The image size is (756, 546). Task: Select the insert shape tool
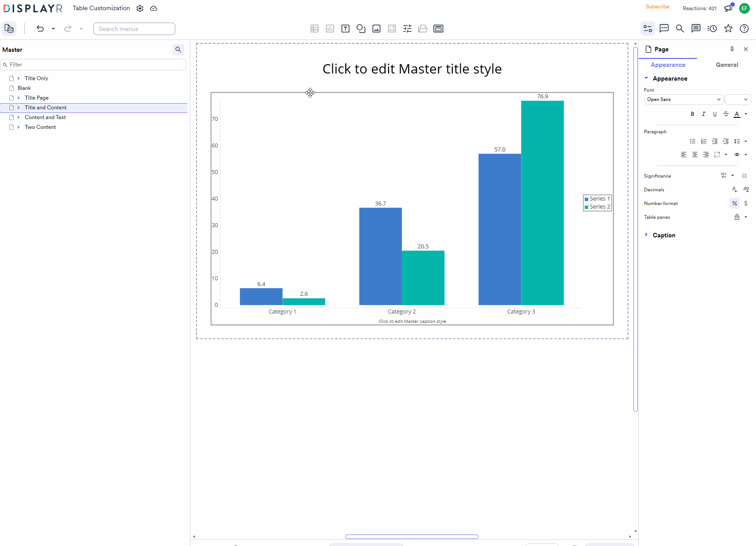pyautogui.click(x=361, y=28)
